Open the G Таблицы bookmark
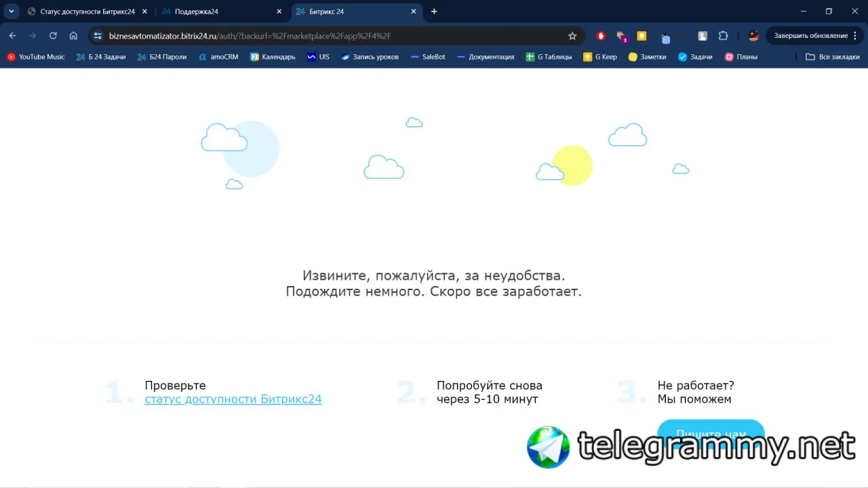The width and height of the screenshot is (868, 488). 549,57
